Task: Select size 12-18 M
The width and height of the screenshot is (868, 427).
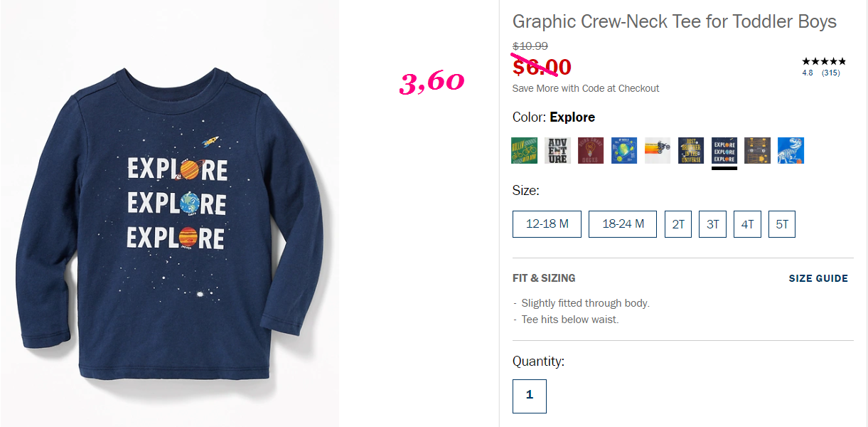Action: 547,224
